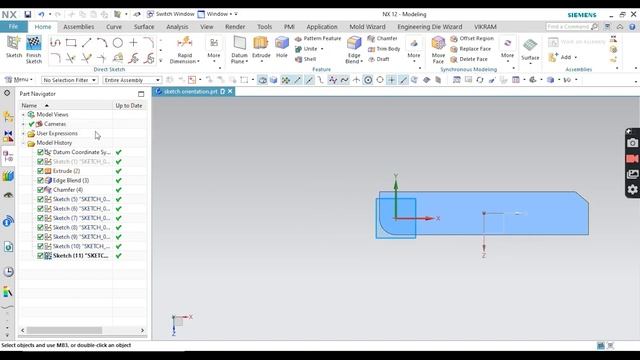640x360 pixels.
Task: Switch to the Analysis ribbon tab
Action: (x=177, y=27)
